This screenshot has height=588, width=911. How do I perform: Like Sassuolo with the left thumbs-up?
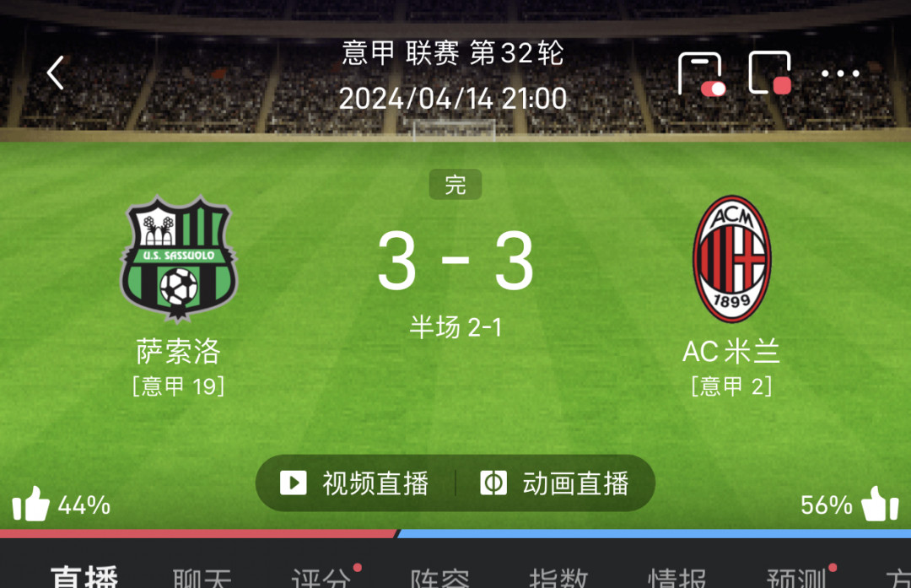pyautogui.click(x=31, y=504)
